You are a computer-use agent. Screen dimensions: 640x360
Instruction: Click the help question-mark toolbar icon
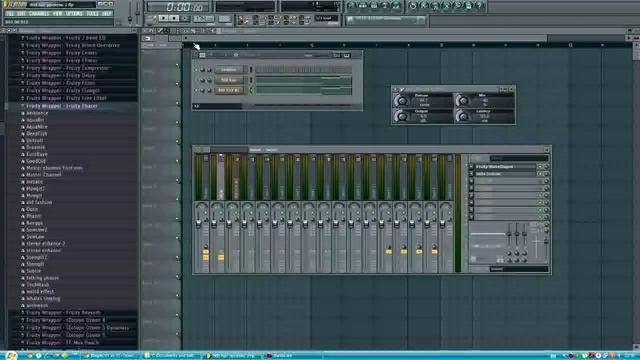tap(480, 6)
